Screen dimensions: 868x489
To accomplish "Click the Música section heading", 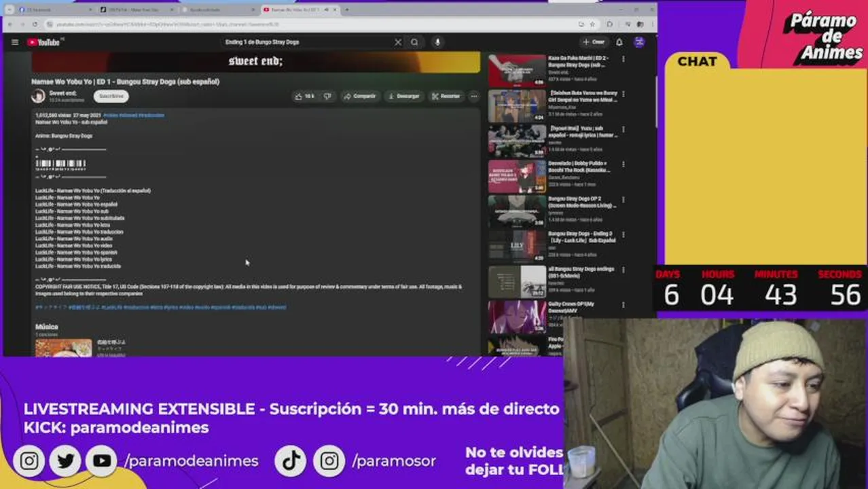I will click(x=47, y=327).
